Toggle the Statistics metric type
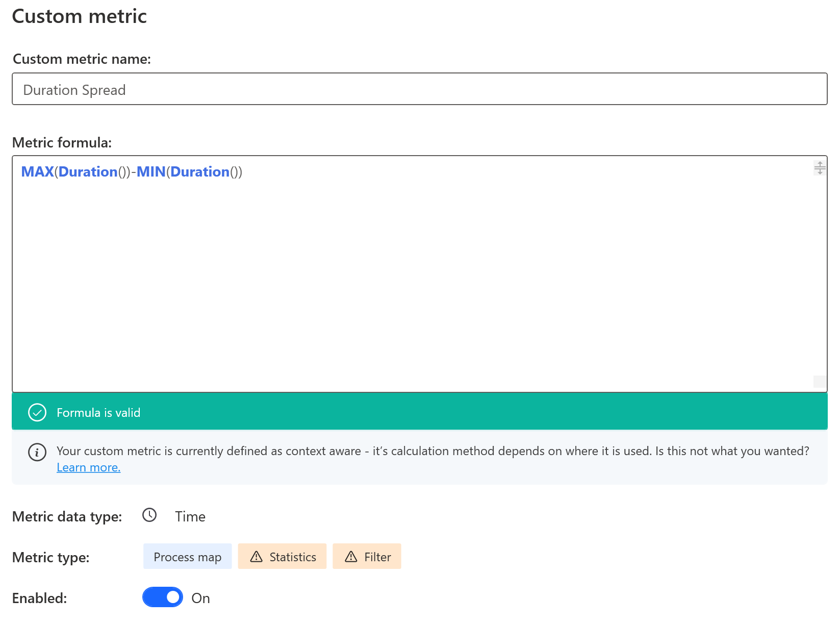Image resolution: width=840 pixels, height=624 pixels. (289, 557)
